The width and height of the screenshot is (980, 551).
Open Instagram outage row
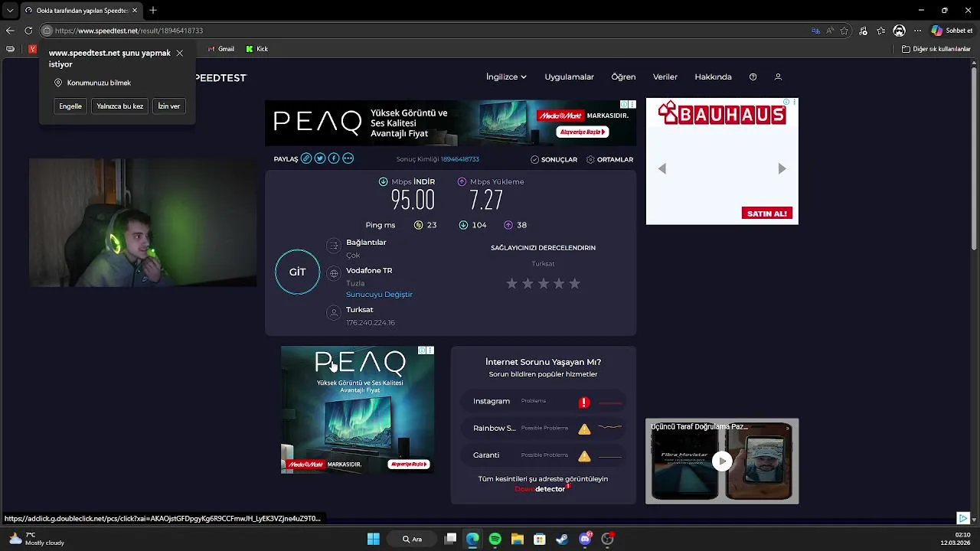coord(544,402)
